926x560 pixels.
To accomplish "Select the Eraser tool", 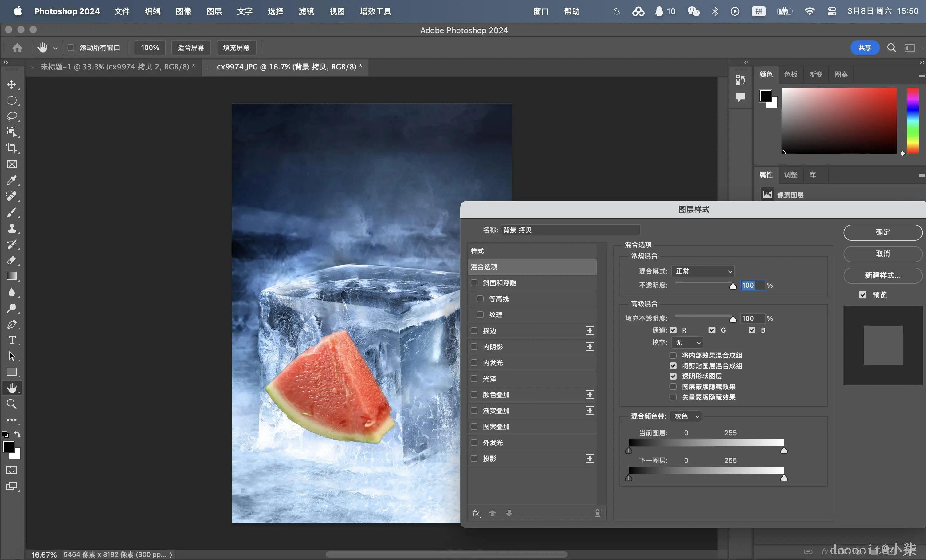I will (12, 260).
